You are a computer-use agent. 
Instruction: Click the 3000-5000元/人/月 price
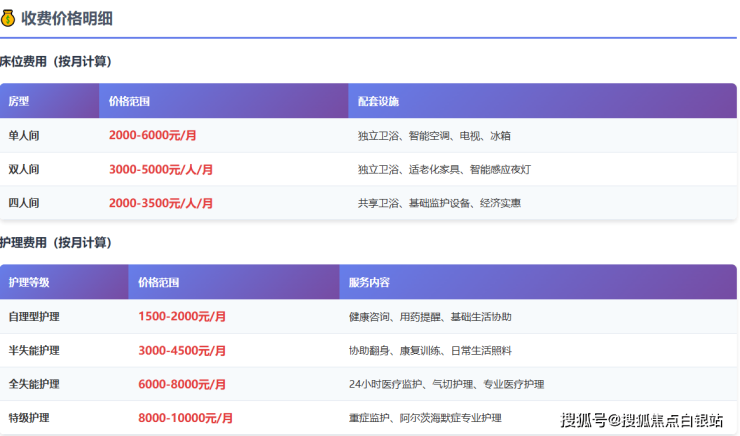point(161,169)
